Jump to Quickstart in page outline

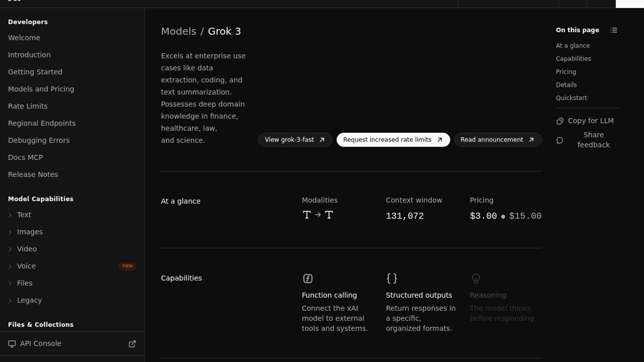click(571, 98)
